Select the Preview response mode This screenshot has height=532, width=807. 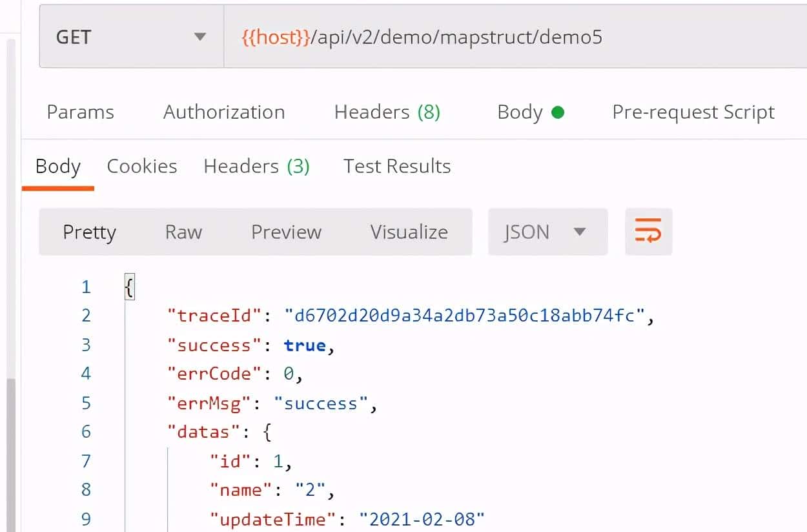(286, 232)
